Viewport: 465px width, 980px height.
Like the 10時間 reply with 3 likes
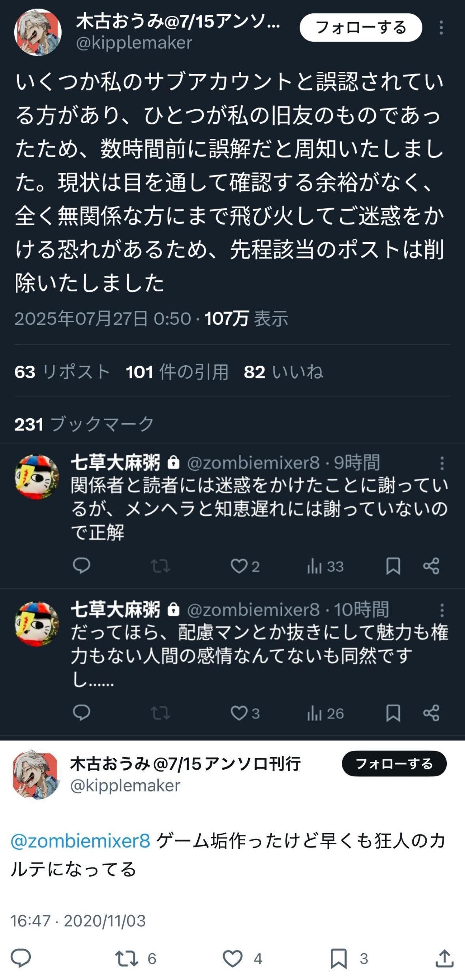click(x=239, y=713)
